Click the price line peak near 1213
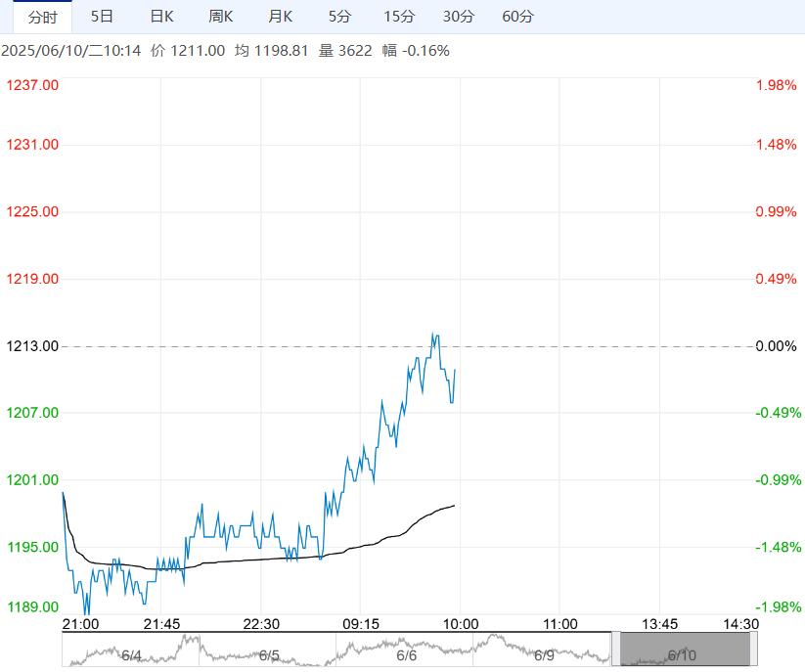The width and height of the screenshot is (805, 672). coord(434,335)
